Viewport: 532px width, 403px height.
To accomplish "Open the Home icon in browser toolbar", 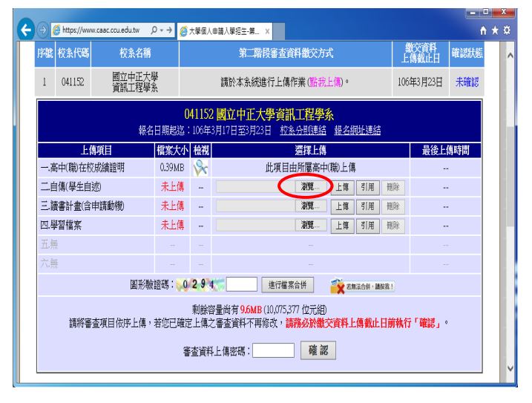I will coord(483,30).
